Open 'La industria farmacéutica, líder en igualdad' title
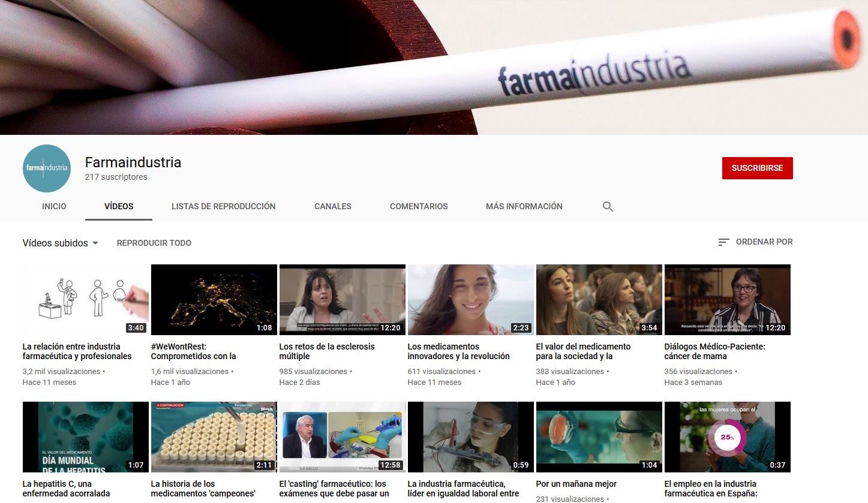The width and height of the screenshot is (868, 503). click(x=464, y=489)
